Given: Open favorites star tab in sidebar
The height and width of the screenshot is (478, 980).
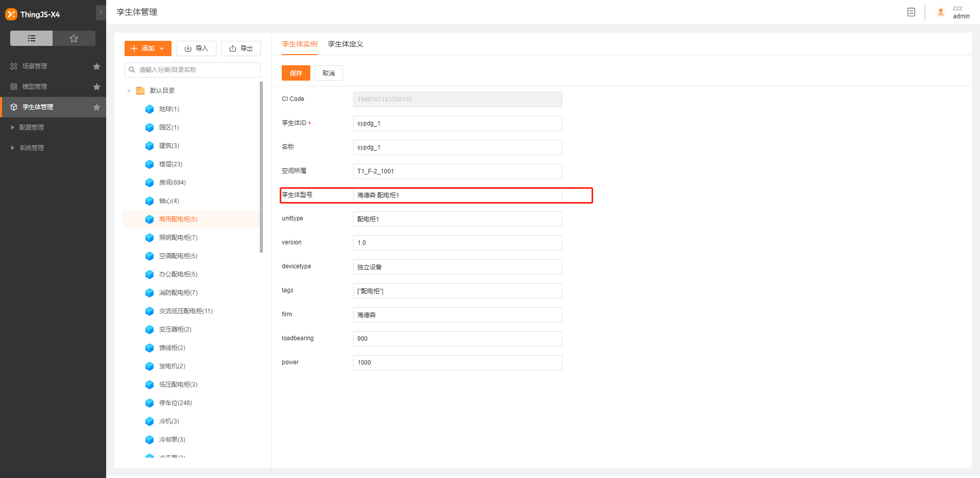Looking at the screenshot, I should coord(74,38).
